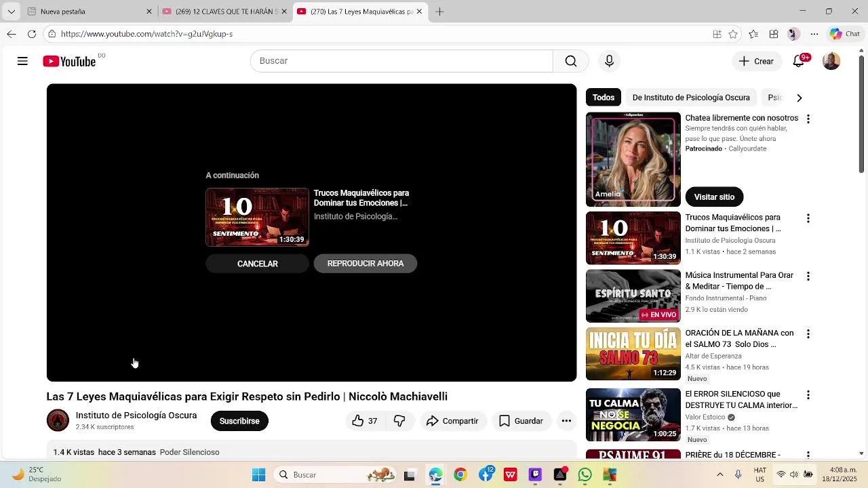Click the Poder Silencioso description text

point(189,452)
